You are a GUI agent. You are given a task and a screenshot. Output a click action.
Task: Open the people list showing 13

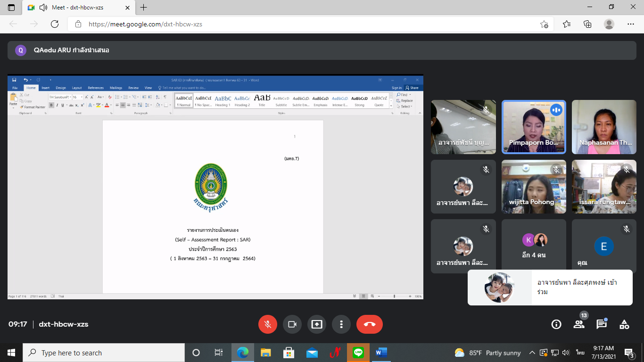tap(579, 324)
